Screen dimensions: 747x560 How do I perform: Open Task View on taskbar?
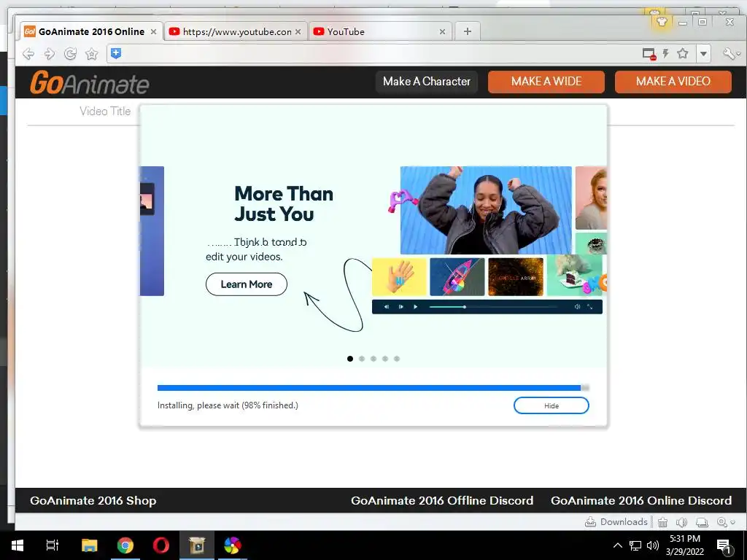pyautogui.click(x=53, y=545)
